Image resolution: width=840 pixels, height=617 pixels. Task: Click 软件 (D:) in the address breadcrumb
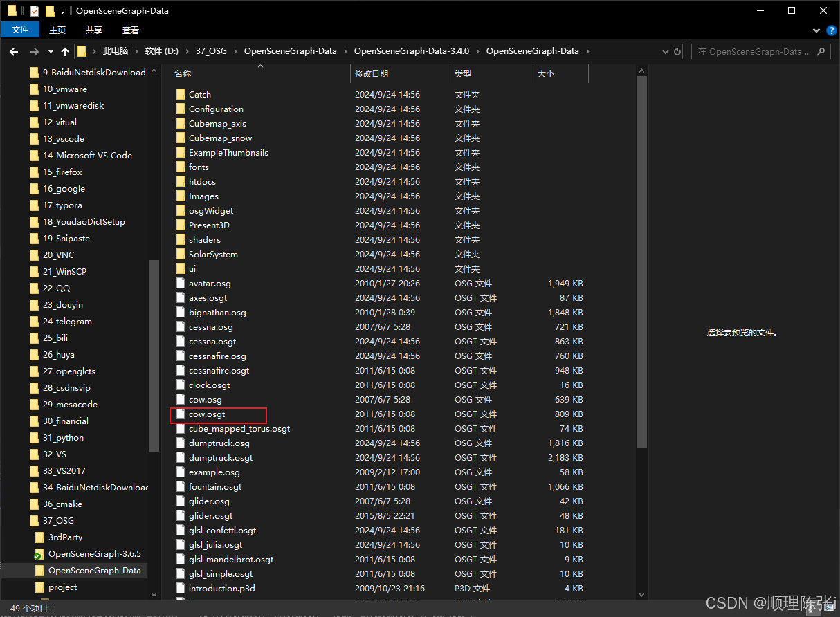161,51
